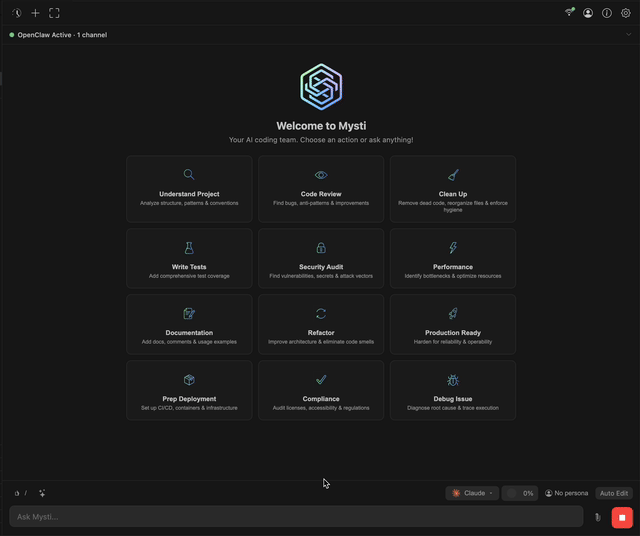Screen dimensions: 640x536
Task: Open chat history from the clock icon
Action: pos(17,13)
